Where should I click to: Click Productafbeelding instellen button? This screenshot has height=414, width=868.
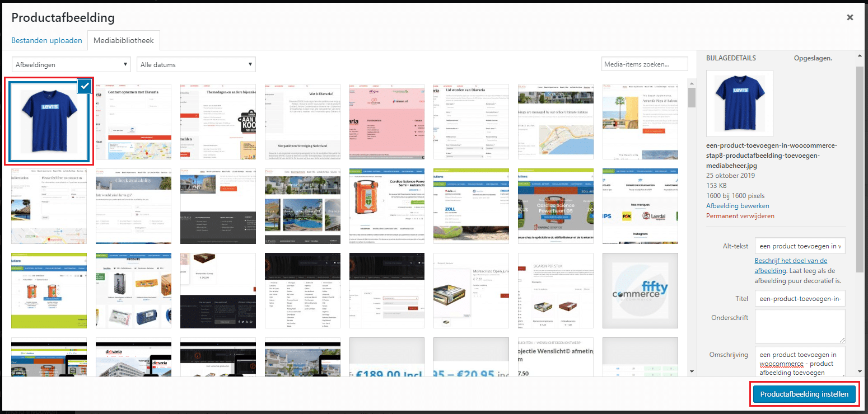point(804,394)
